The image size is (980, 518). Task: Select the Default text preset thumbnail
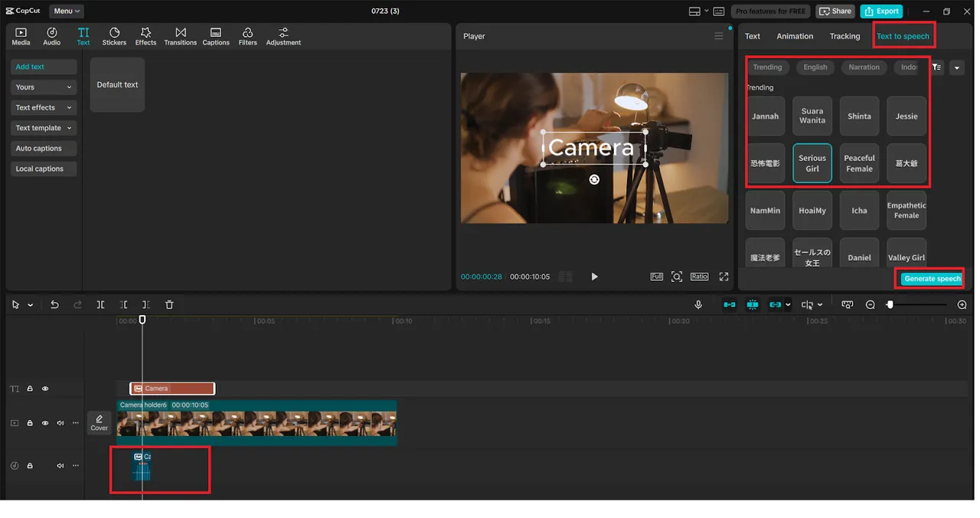click(x=117, y=85)
